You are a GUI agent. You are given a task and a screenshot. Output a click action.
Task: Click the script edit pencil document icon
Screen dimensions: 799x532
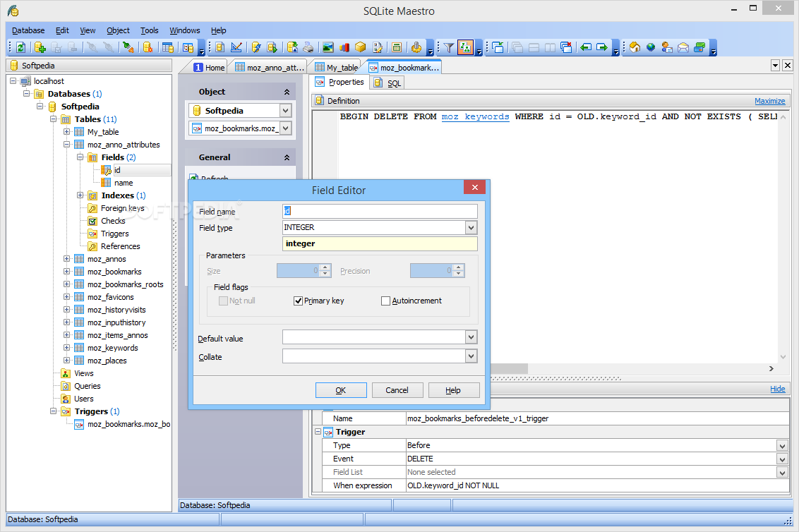(x=378, y=47)
